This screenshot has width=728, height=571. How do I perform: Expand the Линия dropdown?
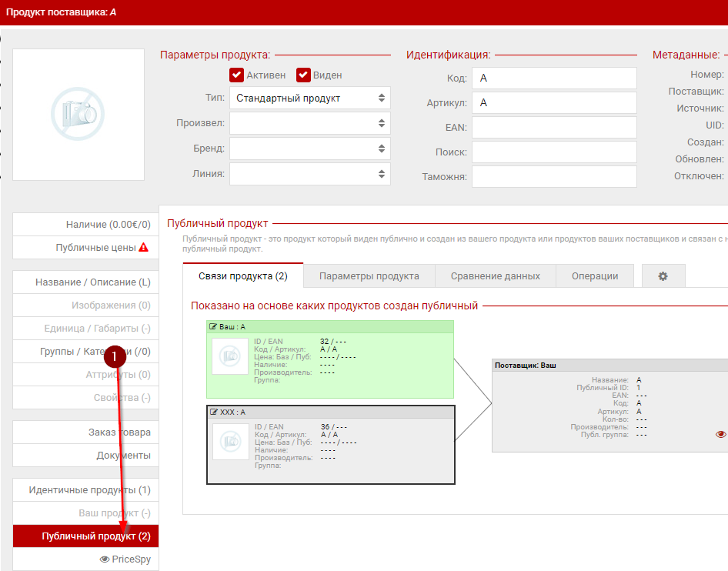click(309, 174)
